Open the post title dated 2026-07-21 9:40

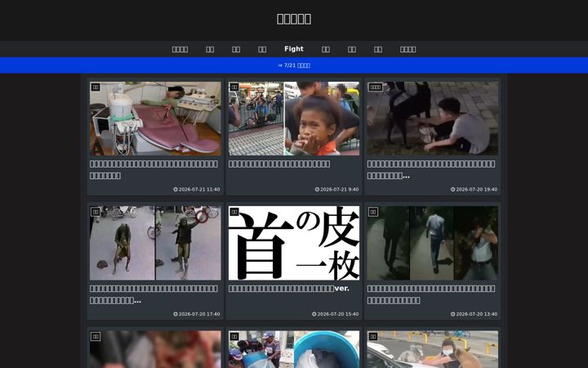coord(279,164)
